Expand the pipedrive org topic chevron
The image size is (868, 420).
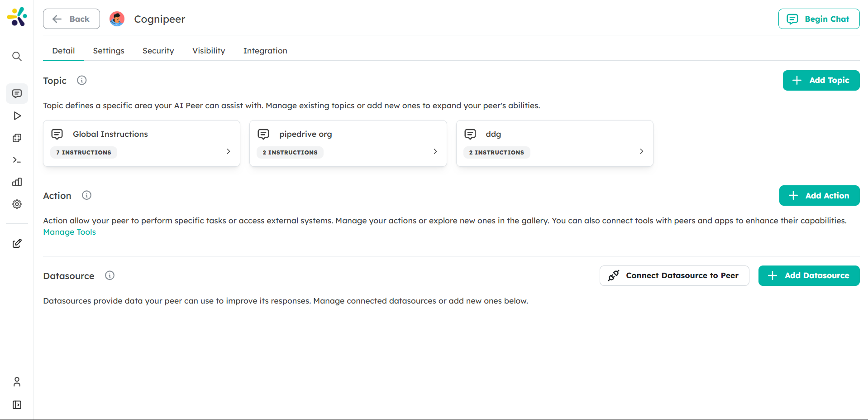point(435,151)
